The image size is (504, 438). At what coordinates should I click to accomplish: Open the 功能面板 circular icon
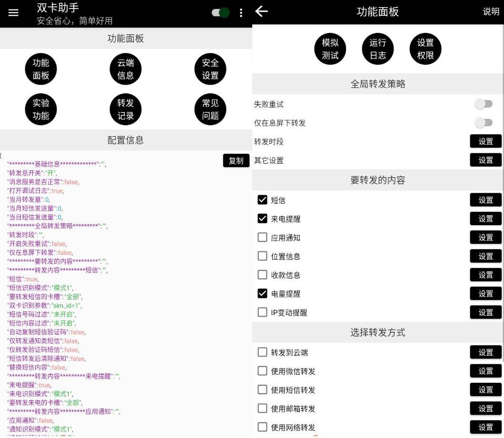(40, 69)
